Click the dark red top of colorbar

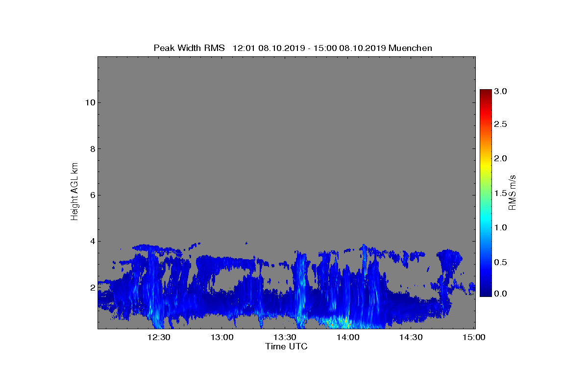click(x=485, y=93)
